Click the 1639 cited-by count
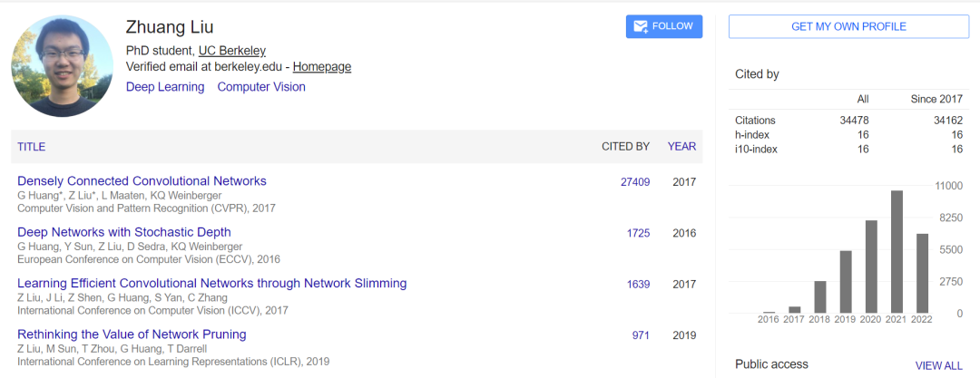Viewport: 980px width, 378px height. coord(638,285)
